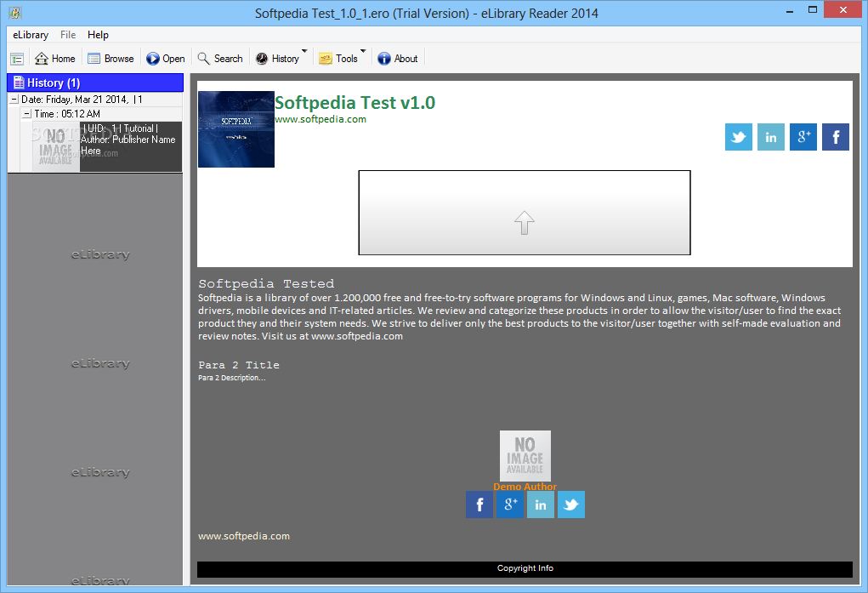Open author's Twitter icon
The image size is (868, 593).
[571, 505]
